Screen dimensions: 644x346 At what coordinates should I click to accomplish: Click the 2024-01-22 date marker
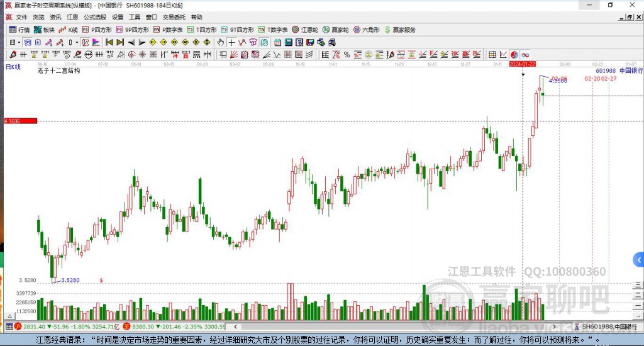(x=523, y=64)
